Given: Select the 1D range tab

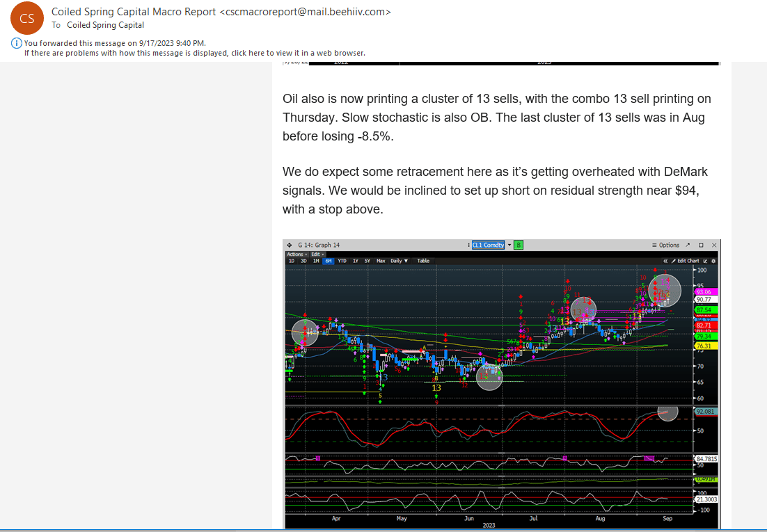Looking at the screenshot, I should tap(292, 261).
